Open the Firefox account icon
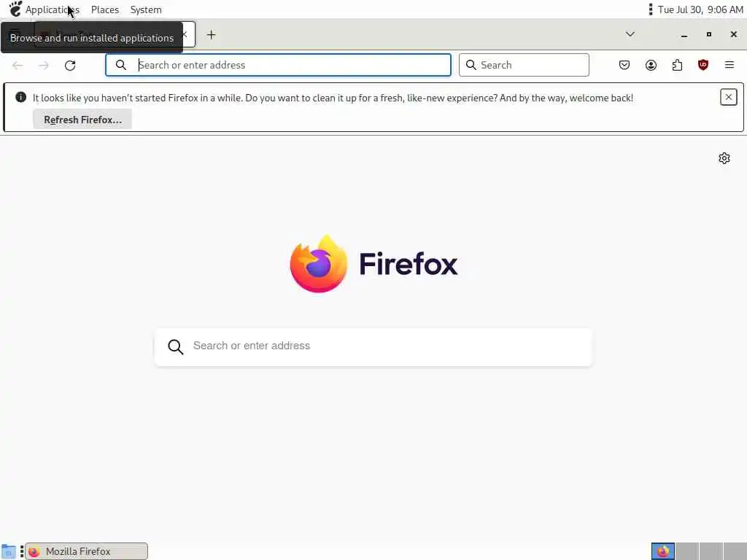The height and width of the screenshot is (560, 747). tap(651, 65)
